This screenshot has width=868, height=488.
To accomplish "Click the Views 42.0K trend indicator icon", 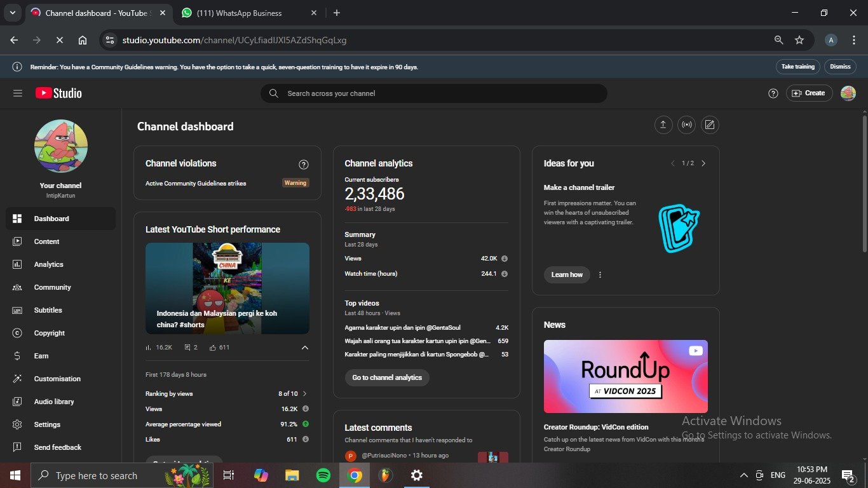I will coord(505,259).
